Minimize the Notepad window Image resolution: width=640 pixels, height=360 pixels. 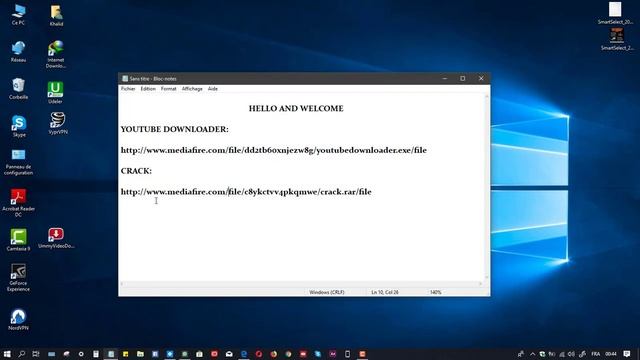coord(444,78)
